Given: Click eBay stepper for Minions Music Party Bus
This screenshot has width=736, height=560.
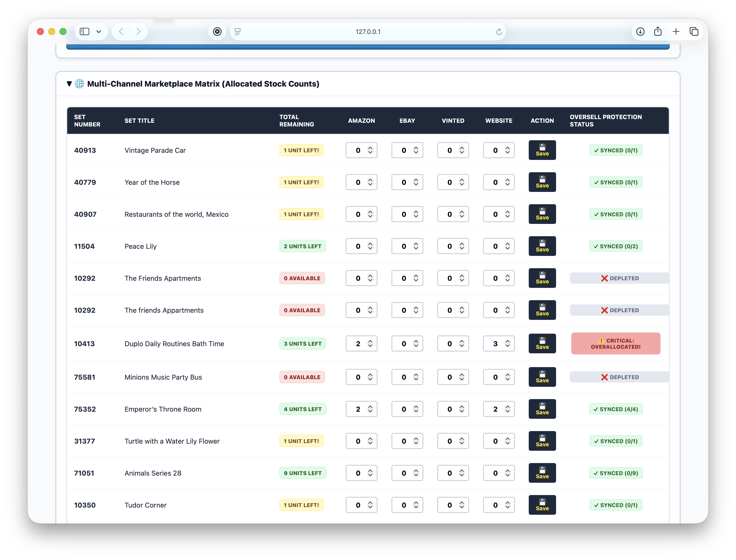Looking at the screenshot, I should coord(416,377).
